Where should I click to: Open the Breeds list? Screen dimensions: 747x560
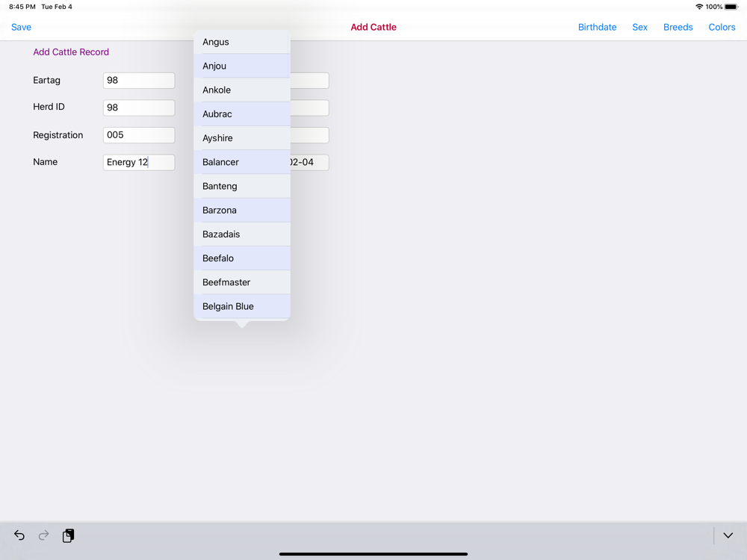[x=678, y=27]
